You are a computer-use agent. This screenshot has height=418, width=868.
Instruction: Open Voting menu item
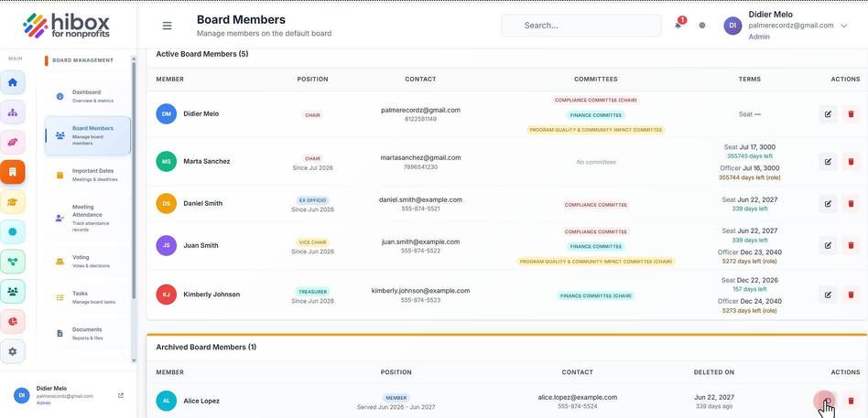click(88, 261)
